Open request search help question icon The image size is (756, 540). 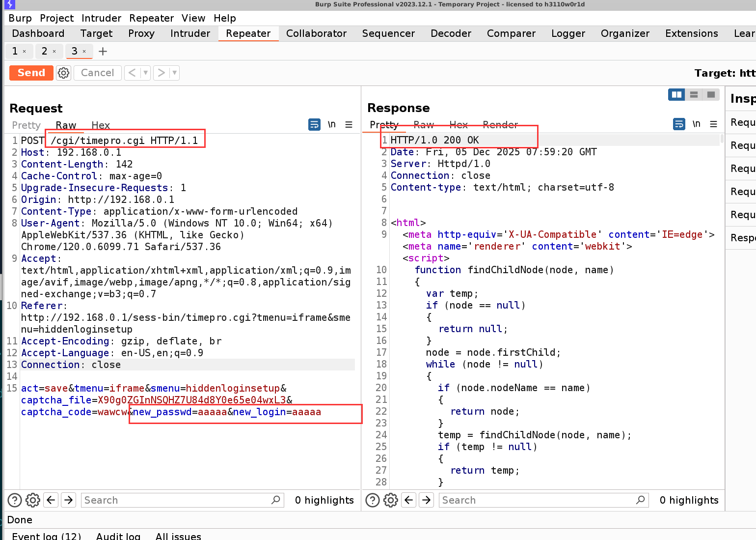point(15,500)
